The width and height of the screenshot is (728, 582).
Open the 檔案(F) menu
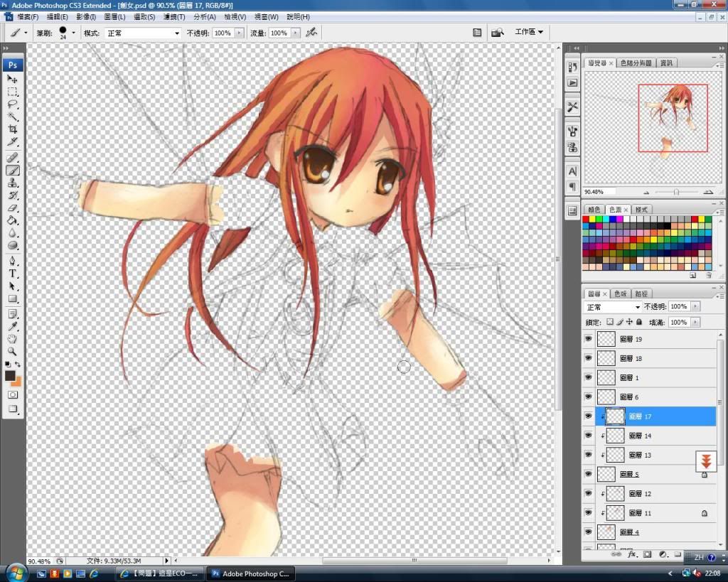pyautogui.click(x=28, y=17)
